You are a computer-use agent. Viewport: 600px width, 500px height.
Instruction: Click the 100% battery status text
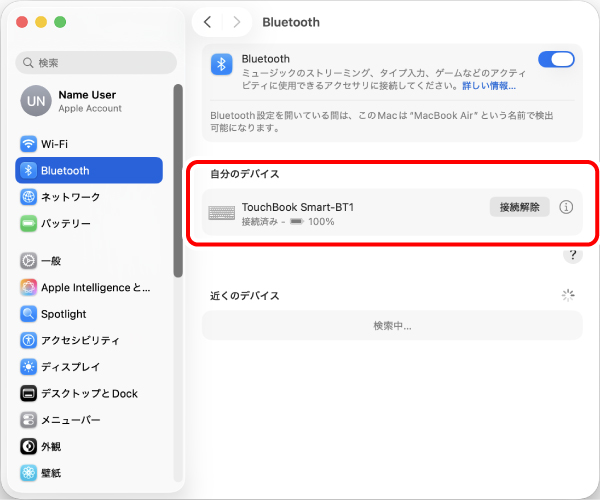point(321,221)
